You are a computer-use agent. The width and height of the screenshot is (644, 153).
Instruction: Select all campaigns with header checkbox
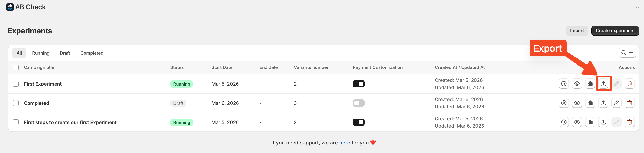coord(16,67)
